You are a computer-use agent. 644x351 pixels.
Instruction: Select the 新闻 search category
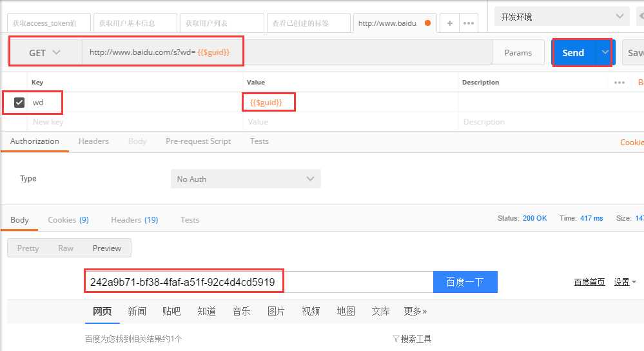pos(137,311)
